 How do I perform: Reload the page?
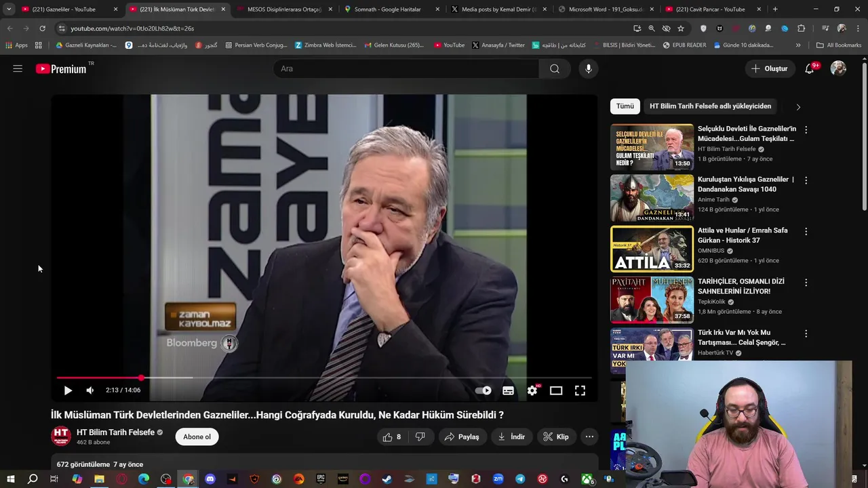click(x=42, y=28)
